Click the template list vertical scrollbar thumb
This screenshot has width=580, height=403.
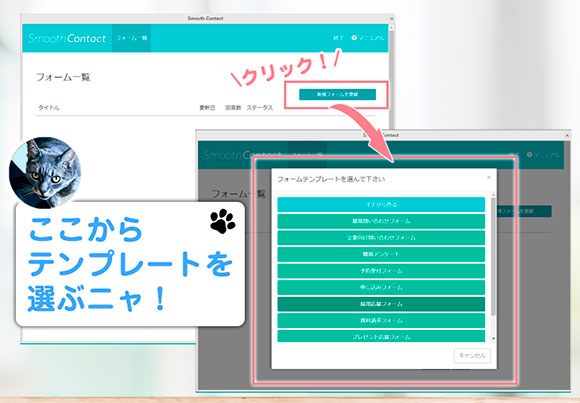tap(493, 256)
